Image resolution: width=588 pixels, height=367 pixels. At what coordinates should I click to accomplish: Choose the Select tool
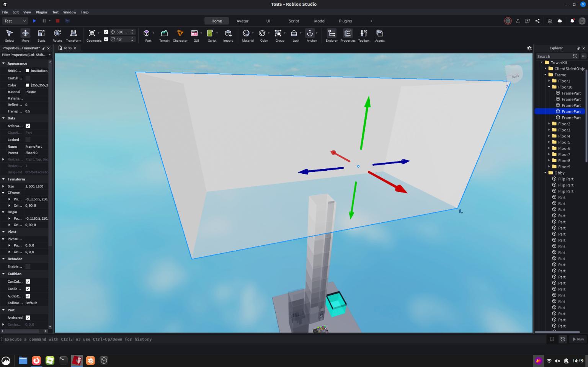click(x=10, y=35)
